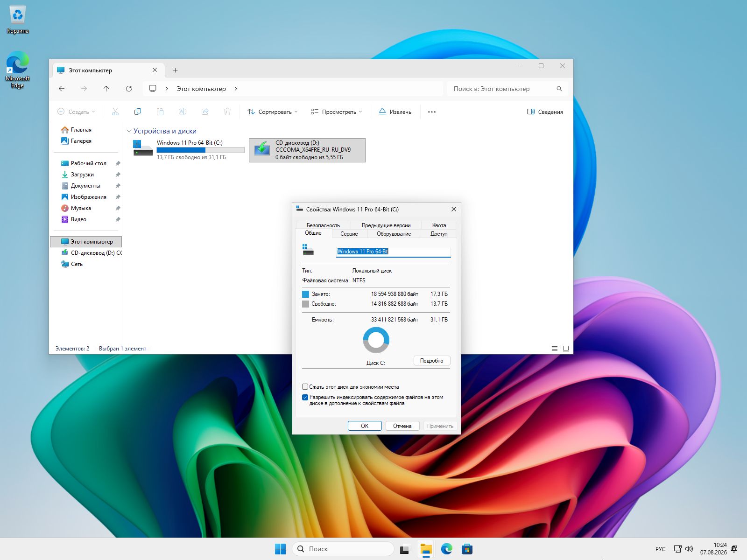The image size is (747, 560).
Task: Switch to large thumbnails view layout
Action: click(566, 349)
